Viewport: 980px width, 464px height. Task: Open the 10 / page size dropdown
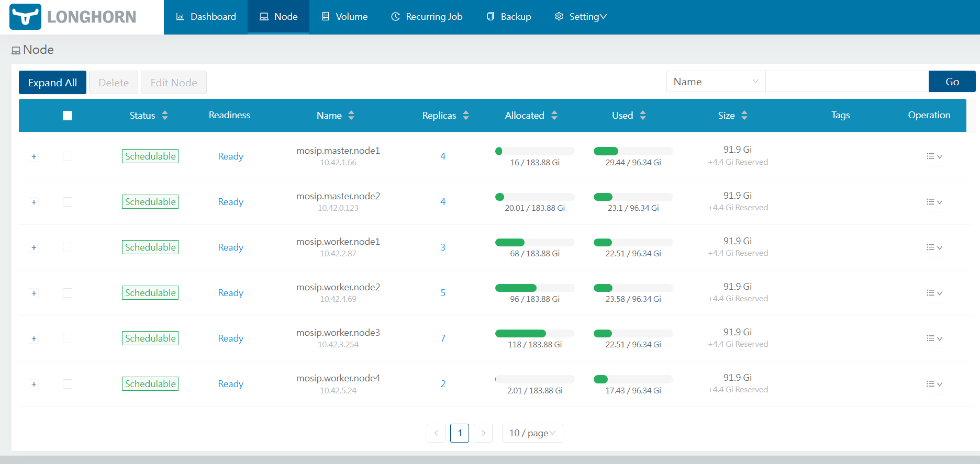(x=532, y=433)
